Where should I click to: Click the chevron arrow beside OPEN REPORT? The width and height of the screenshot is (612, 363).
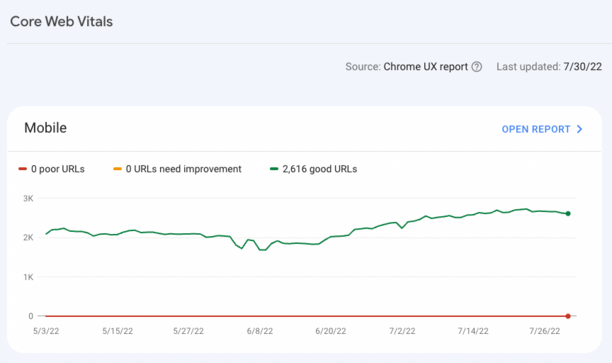point(580,129)
